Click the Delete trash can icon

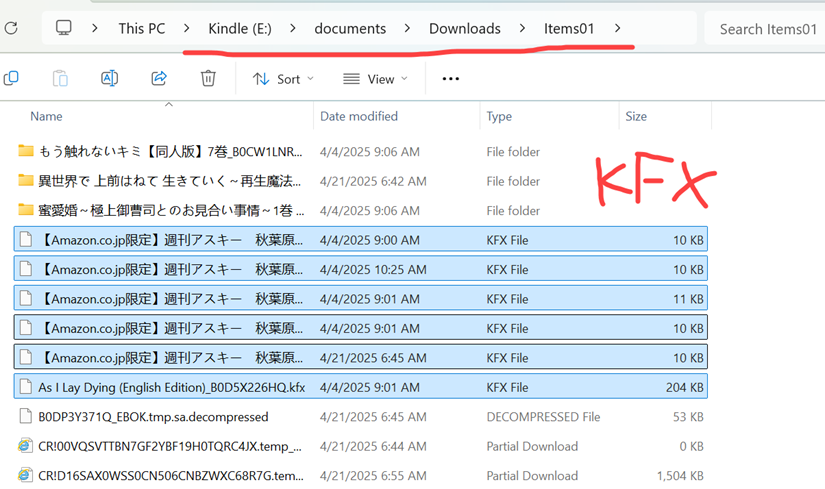pyautogui.click(x=208, y=78)
